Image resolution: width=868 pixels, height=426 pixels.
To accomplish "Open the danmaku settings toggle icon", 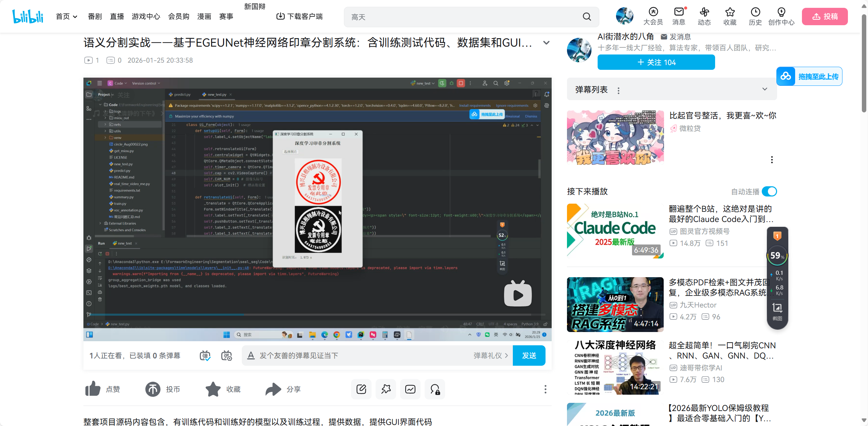I will click(x=226, y=356).
